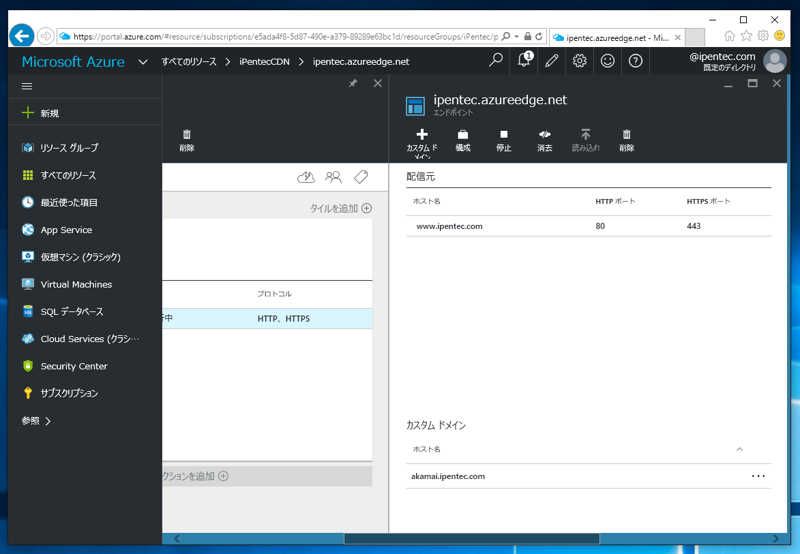This screenshot has width=800, height=554.
Task: Click the ipentec.azureedge.net breadcrumb
Action: click(361, 62)
